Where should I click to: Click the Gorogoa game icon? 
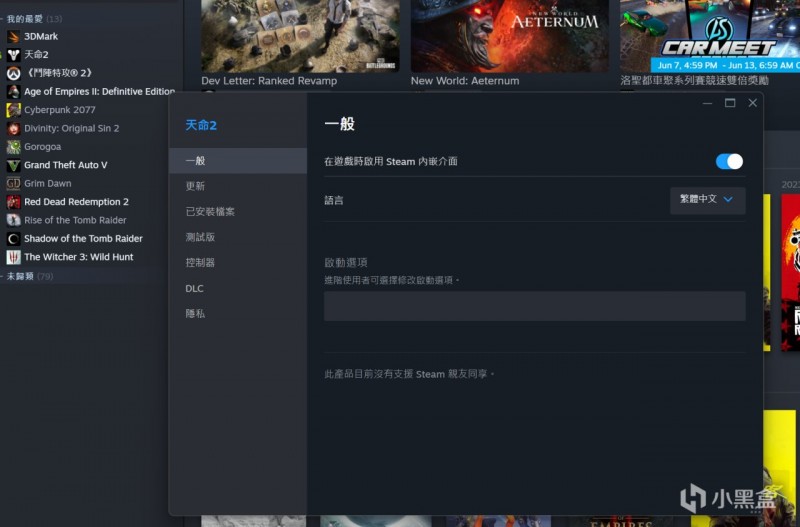13,146
